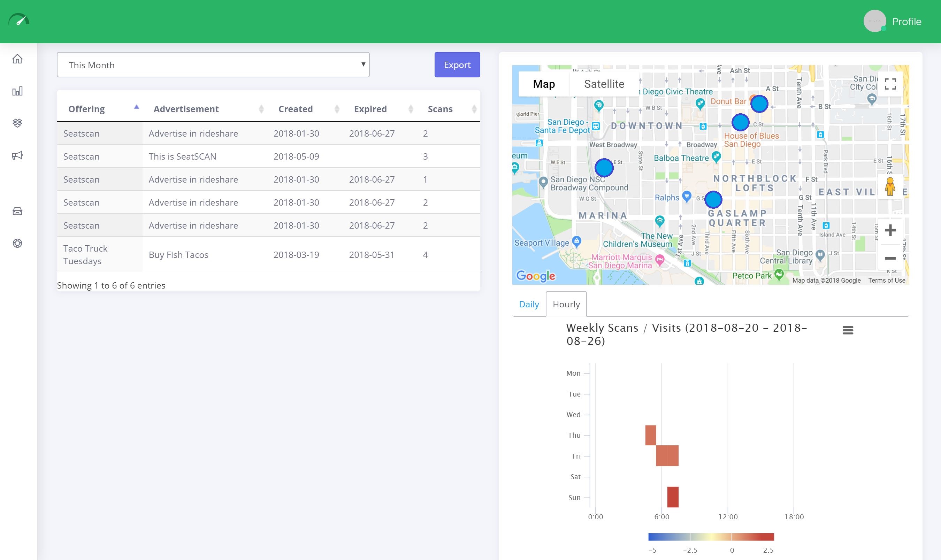The image size is (941, 560).
Task: Sort table by Scans column
Action: (x=449, y=109)
